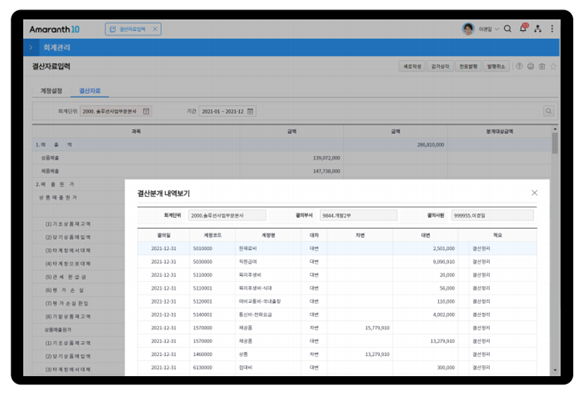Click the user profile avatar
Viewport: 587px width, 399px height.
(468, 29)
